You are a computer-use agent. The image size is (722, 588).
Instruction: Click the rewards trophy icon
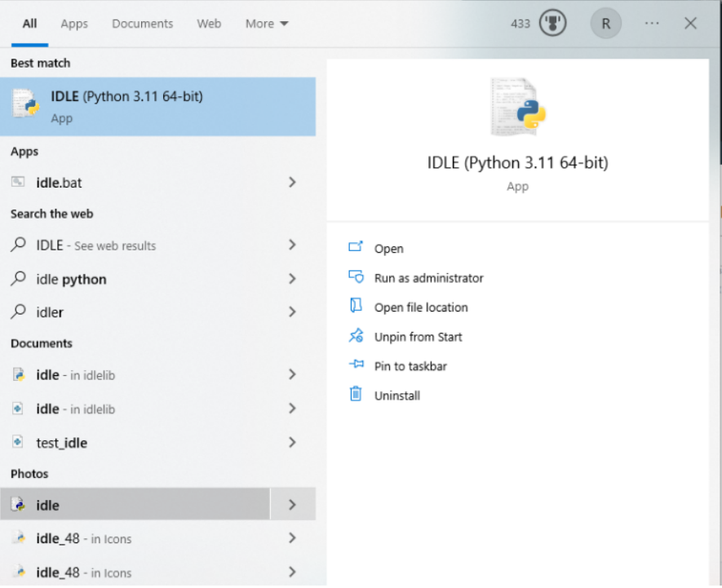(x=552, y=23)
